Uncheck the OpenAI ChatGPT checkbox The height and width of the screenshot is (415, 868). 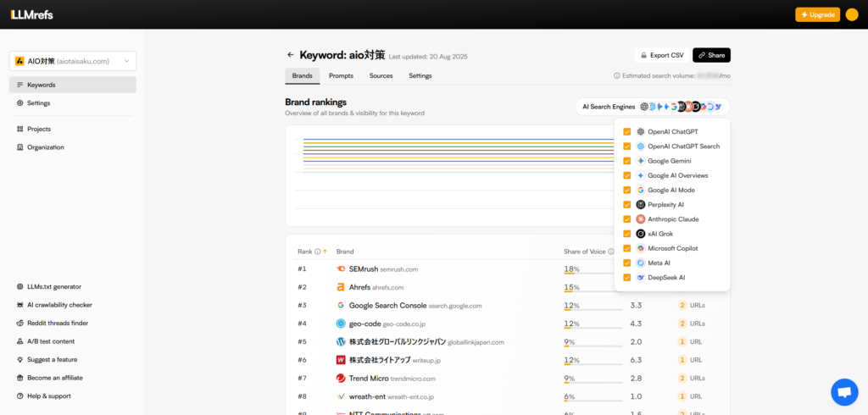[626, 132]
